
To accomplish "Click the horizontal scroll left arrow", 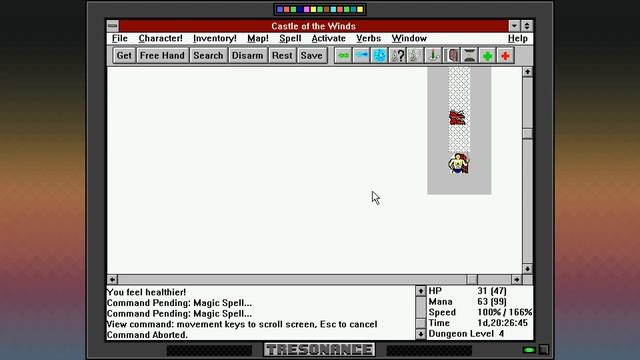I will point(112,280).
